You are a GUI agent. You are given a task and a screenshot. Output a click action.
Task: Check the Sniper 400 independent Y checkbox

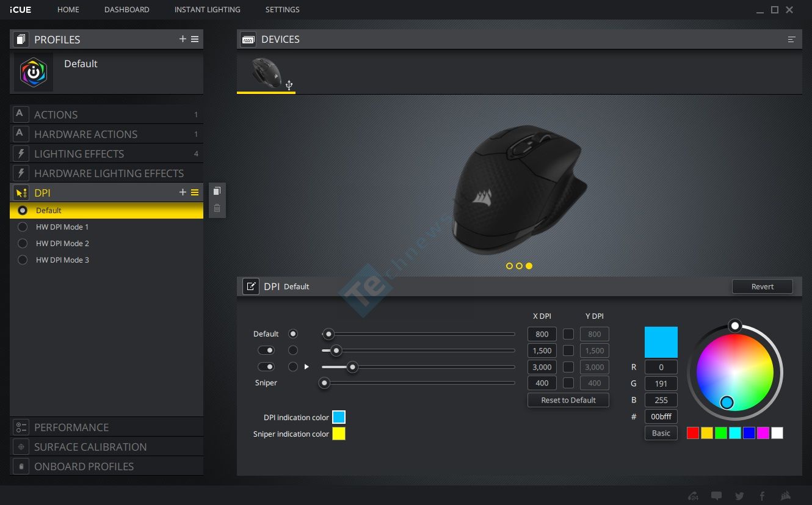pyautogui.click(x=568, y=383)
